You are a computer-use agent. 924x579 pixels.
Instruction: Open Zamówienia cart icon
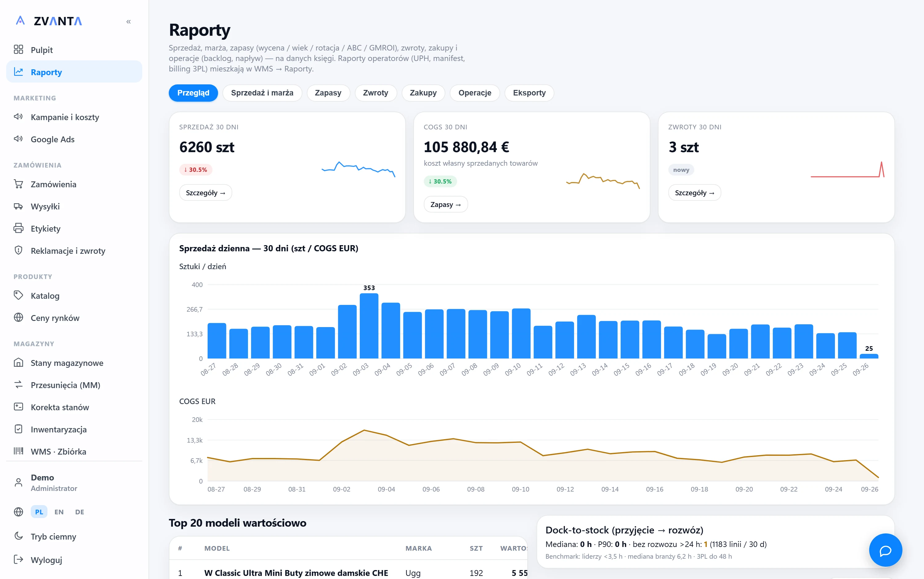18,184
